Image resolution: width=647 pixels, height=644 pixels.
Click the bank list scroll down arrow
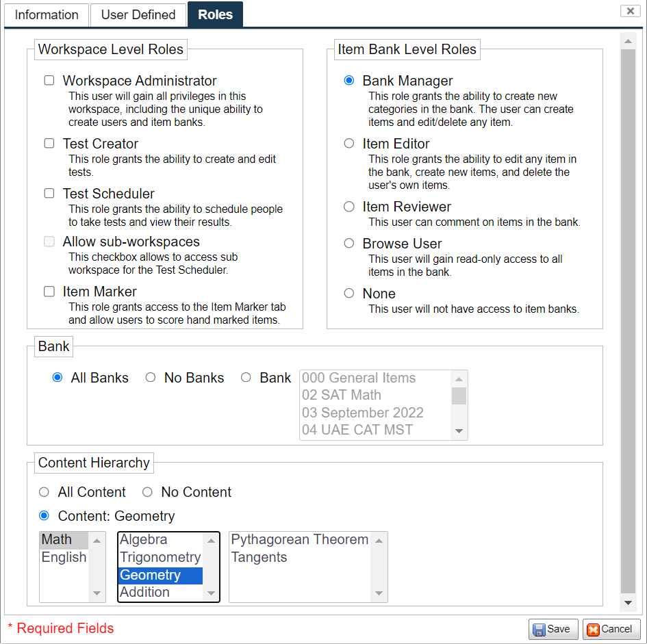point(459,431)
